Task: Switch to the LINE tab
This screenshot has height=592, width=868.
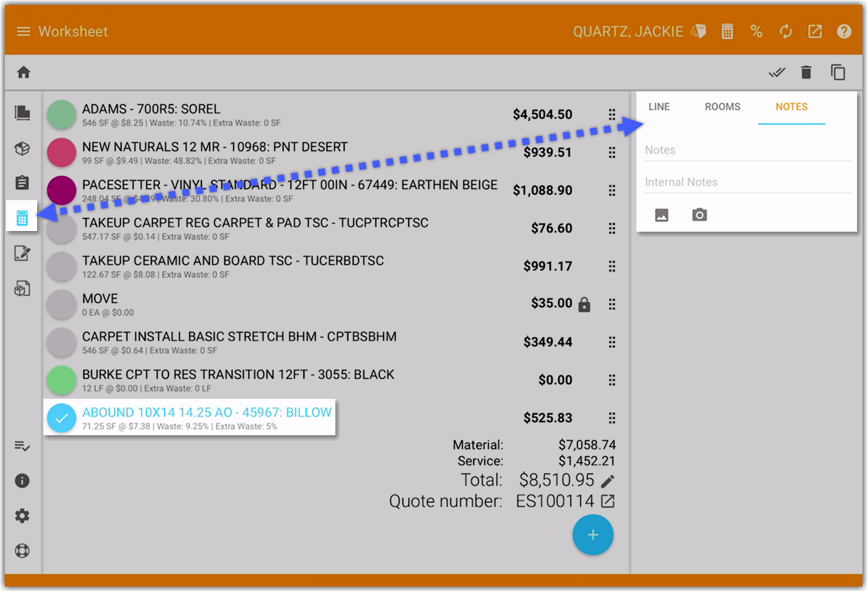Action: [x=659, y=107]
